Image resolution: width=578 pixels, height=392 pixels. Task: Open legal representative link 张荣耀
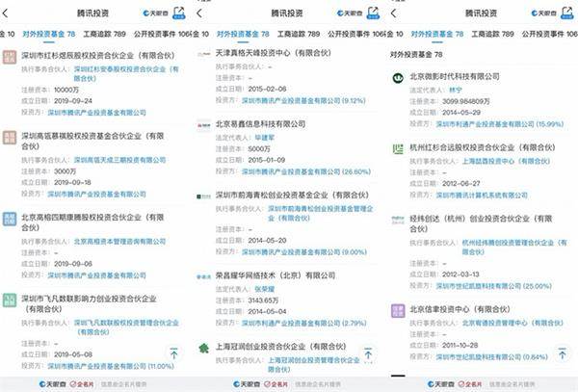pos(265,289)
